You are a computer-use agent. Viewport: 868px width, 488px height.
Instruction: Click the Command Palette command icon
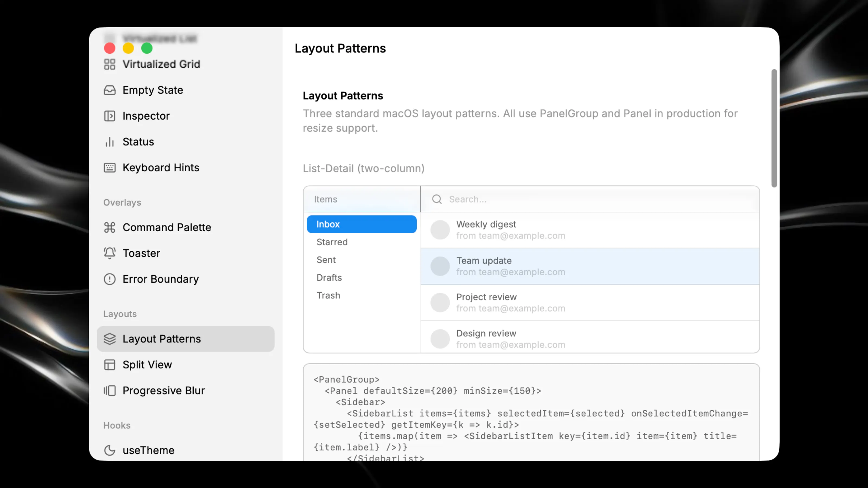coord(110,227)
